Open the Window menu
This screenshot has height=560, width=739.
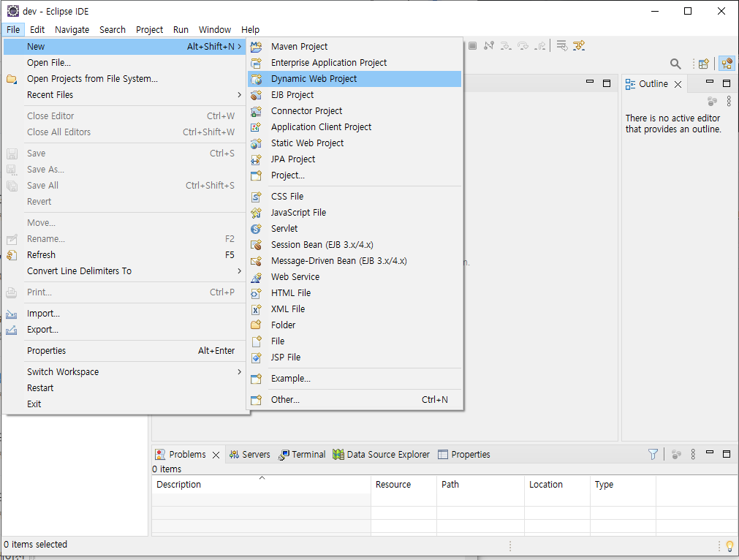coord(215,30)
